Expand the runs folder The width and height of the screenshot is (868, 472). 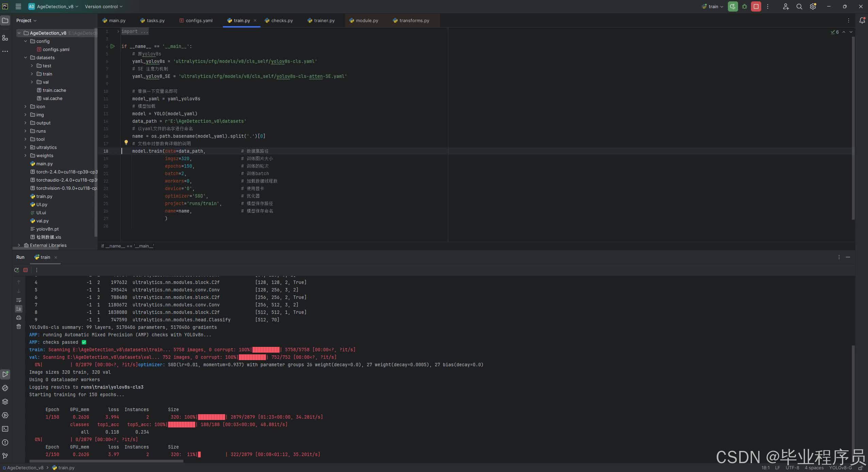tap(26, 131)
